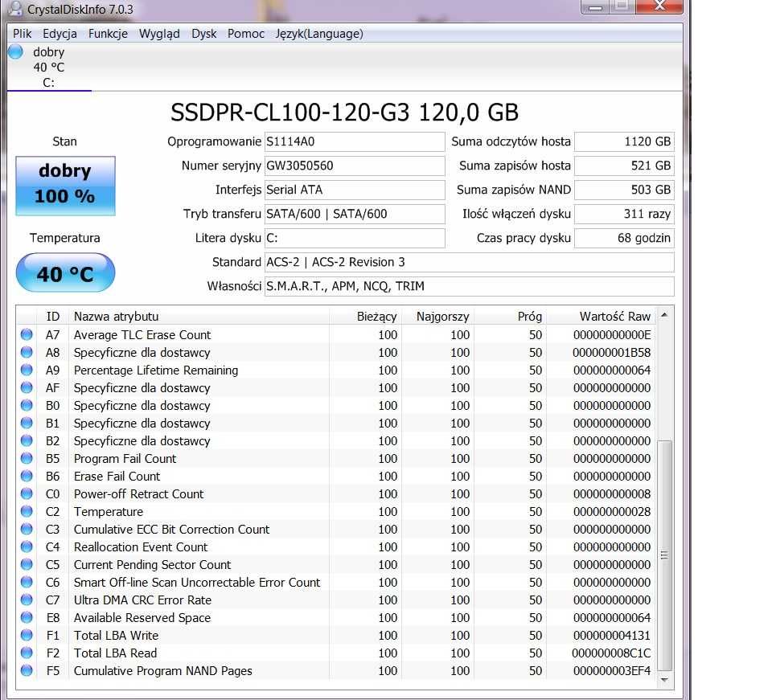Click status orb in C2 Temperature row
This screenshot has width=772, height=700.
pyautogui.click(x=27, y=512)
